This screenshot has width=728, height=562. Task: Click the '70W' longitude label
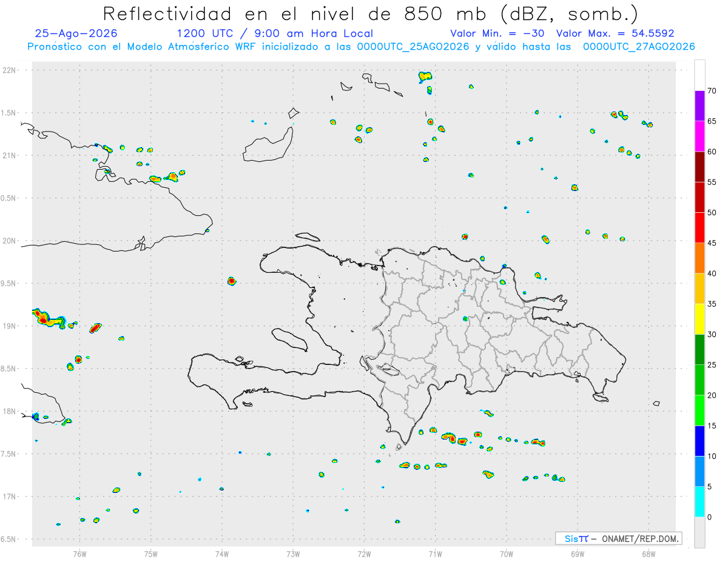click(507, 554)
